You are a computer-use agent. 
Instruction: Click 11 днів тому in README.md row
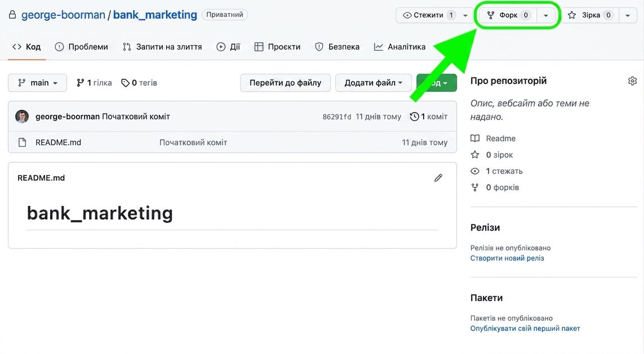pyautogui.click(x=425, y=142)
